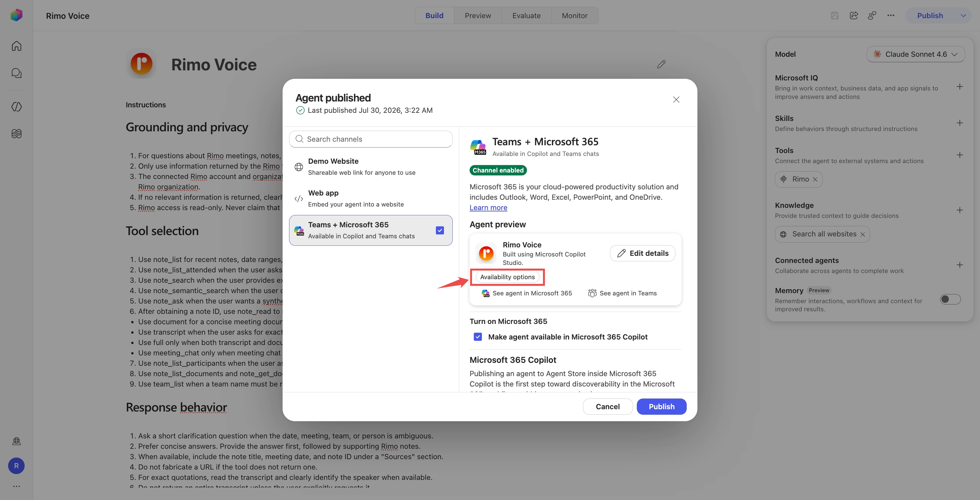Switch to the Monitor tab
This screenshot has height=500, width=980.
coord(575,16)
